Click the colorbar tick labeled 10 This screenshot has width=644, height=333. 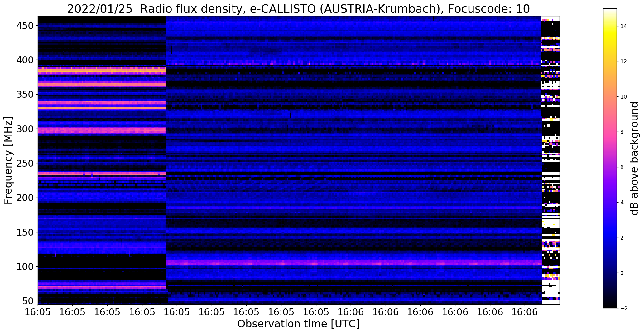pos(623,97)
